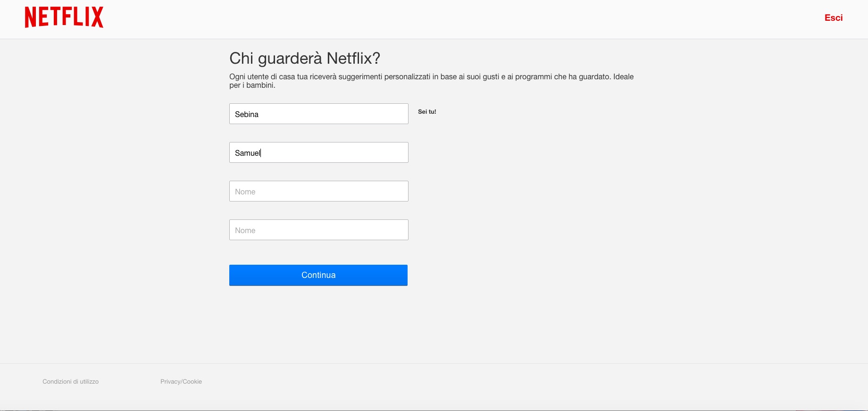Click the words 'per i bambini' in the description
This screenshot has height=411, width=868.
(251, 85)
